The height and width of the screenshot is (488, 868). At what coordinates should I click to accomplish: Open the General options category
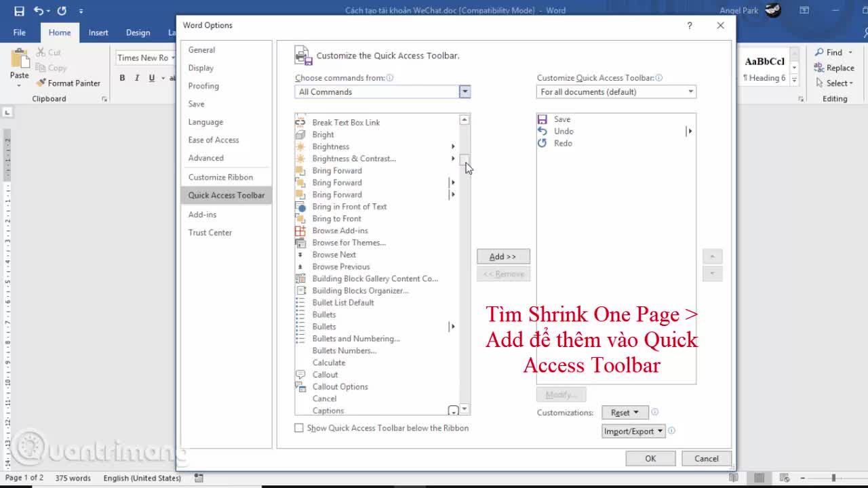click(201, 50)
